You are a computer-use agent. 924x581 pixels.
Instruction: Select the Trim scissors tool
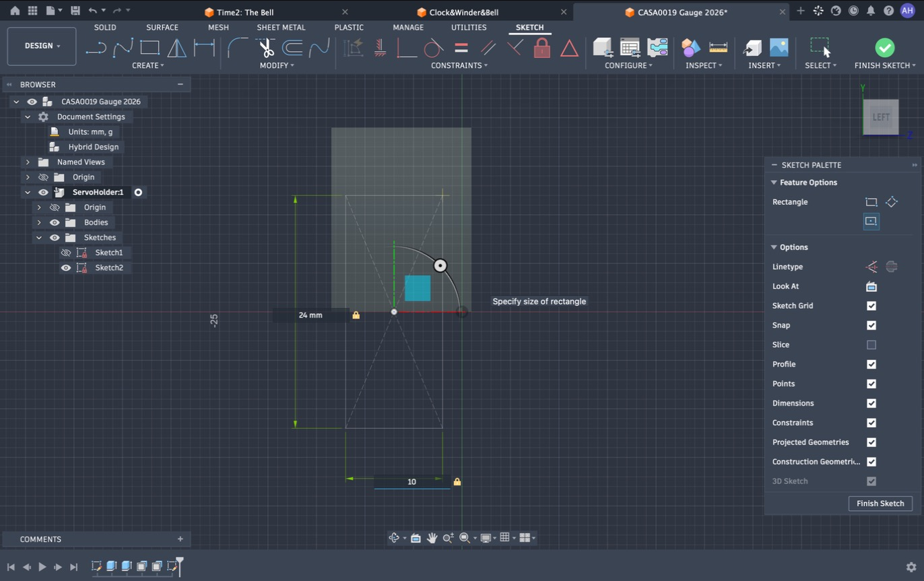[x=266, y=48]
